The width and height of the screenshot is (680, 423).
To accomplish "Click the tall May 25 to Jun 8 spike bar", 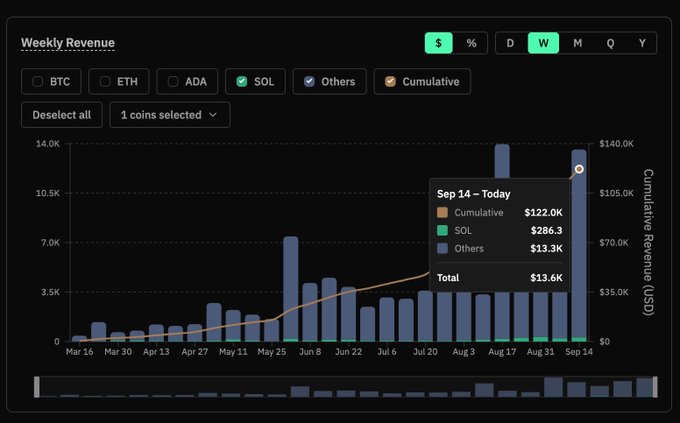I will click(x=291, y=289).
